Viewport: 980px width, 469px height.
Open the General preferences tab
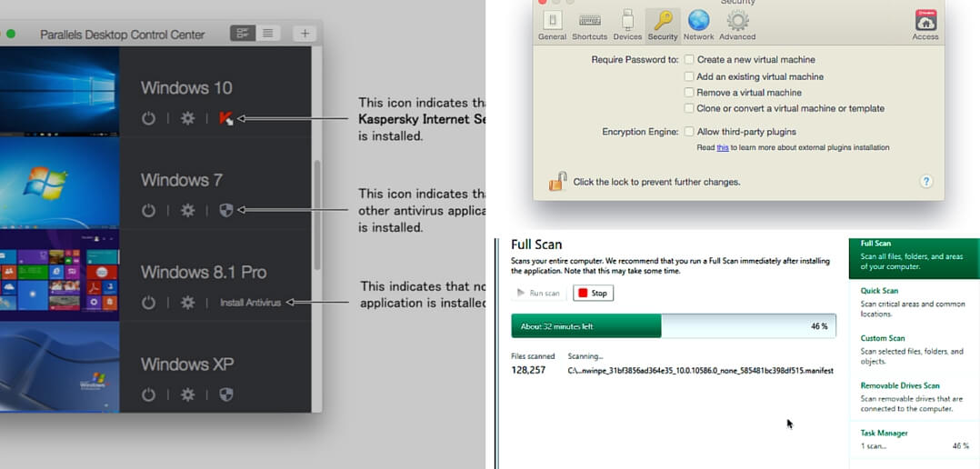click(552, 25)
